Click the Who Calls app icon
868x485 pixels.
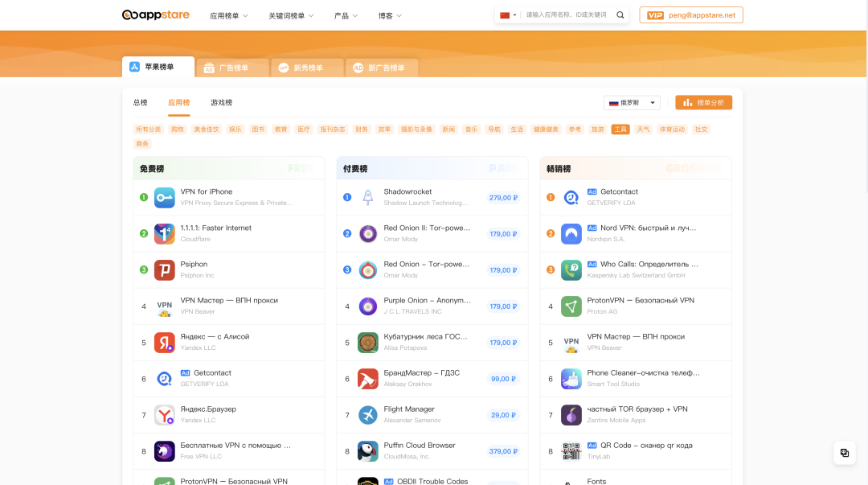571,269
